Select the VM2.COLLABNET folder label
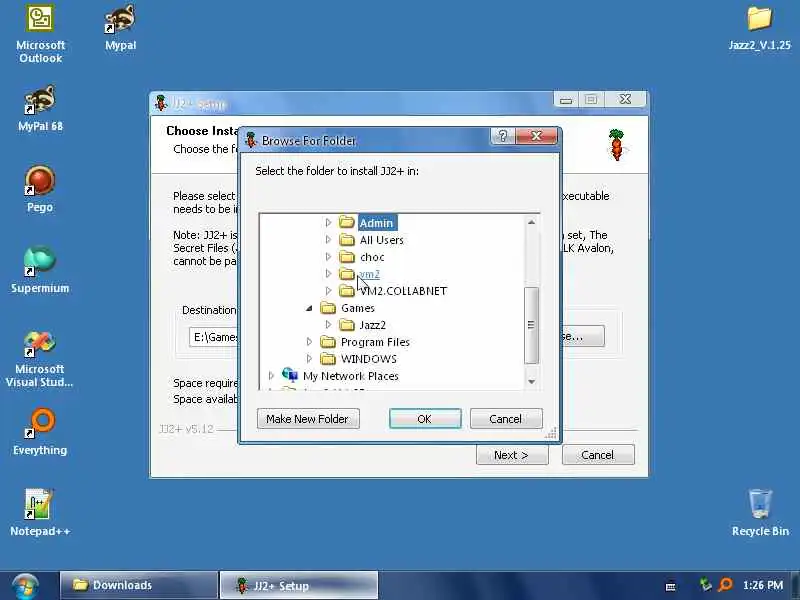Screen dimensions: 800x600 point(403,291)
